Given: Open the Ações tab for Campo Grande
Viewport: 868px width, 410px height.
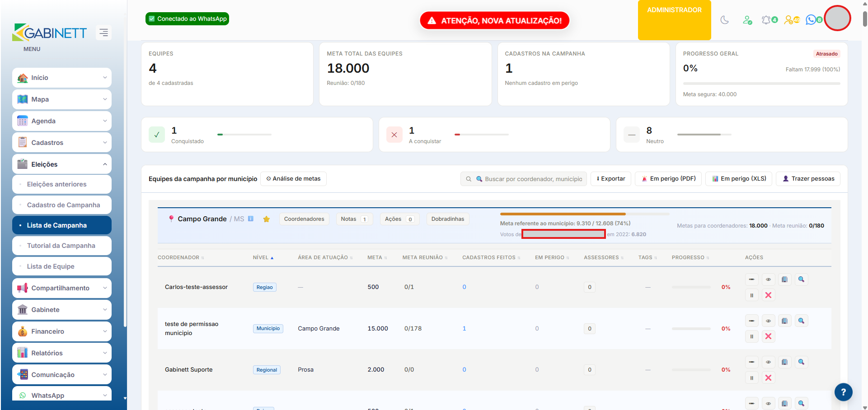Looking at the screenshot, I should [x=399, y=219].
